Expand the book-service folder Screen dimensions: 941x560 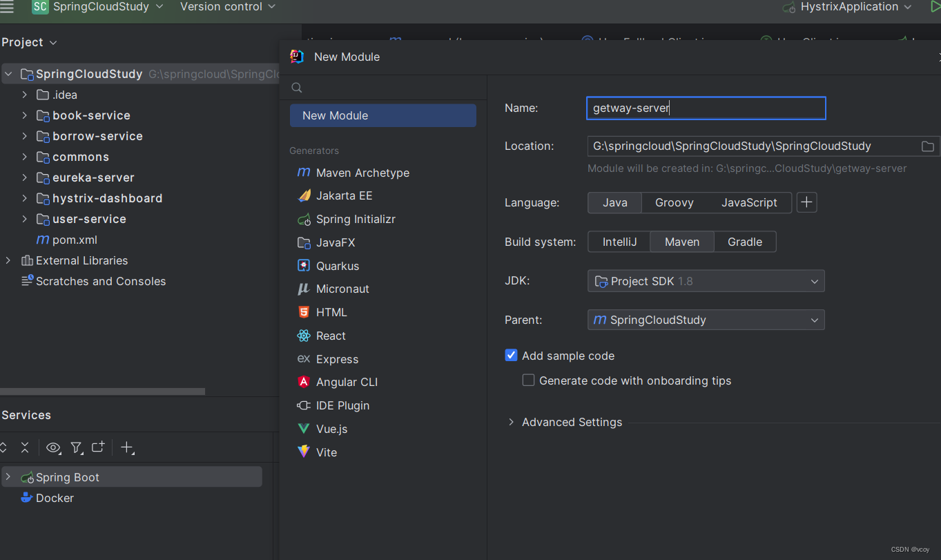click(x=25, y=115)
